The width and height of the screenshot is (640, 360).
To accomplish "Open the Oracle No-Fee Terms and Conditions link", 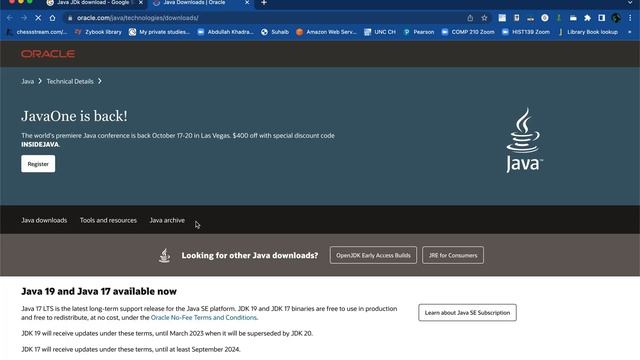I will tap(204, 318).
